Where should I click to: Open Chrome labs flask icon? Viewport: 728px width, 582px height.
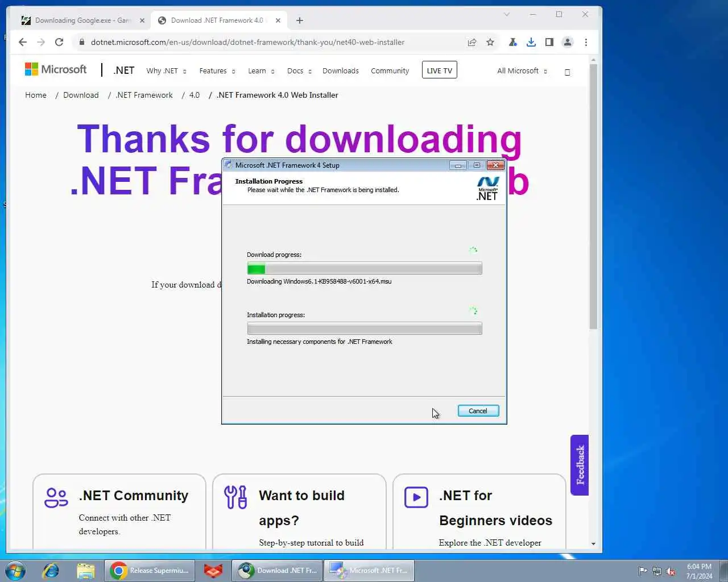[x=513, y=42]
